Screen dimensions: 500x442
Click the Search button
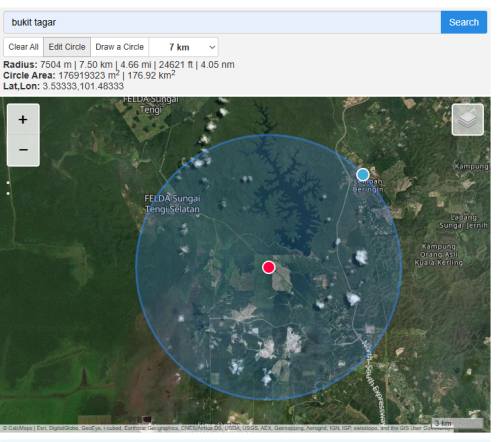tap(464, 22)
